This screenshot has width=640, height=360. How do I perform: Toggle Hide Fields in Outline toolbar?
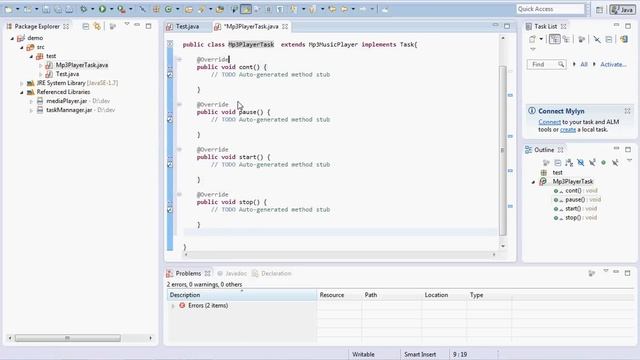coord(580,162)
